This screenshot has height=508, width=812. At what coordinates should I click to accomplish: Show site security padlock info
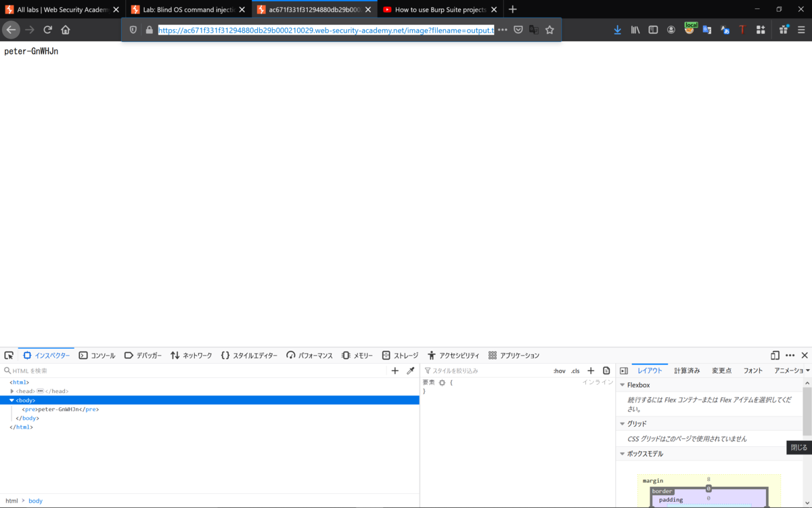click(x=149, y=30)
